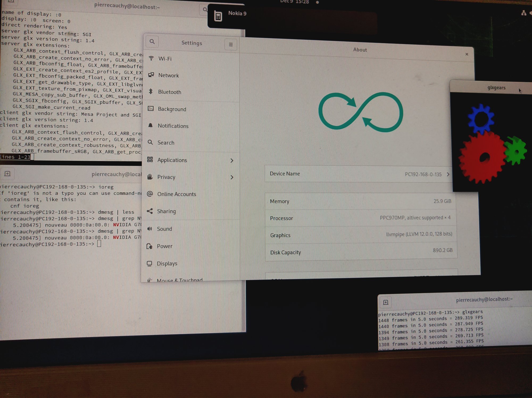Image resolution: width=532 pixels, height=398 pixels.
Task: Click the new tab icon in lower-left terminal
Action: click(7, 174)
